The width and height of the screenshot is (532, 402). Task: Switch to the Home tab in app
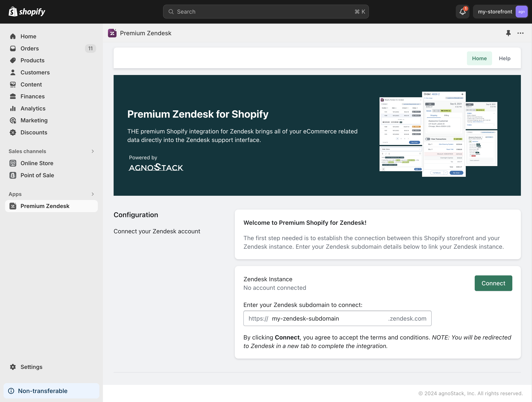pyautogui.click(x=479, y=58)
